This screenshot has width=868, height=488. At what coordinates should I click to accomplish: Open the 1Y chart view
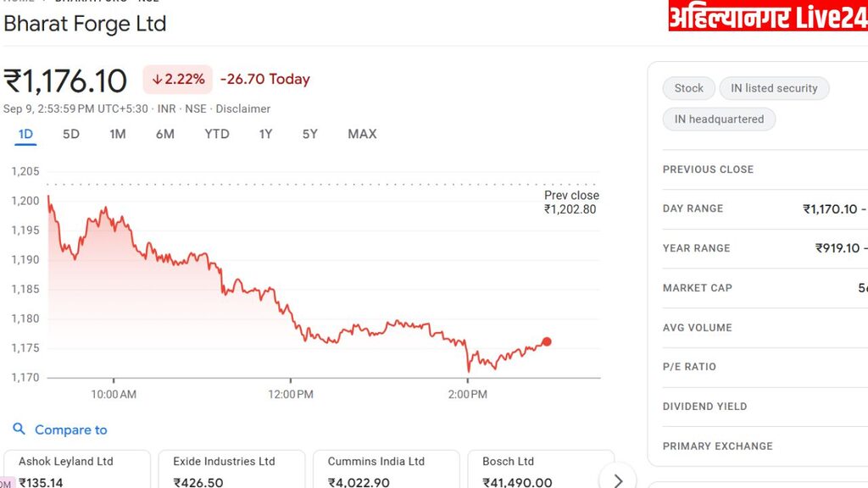[x=266, y=134]
